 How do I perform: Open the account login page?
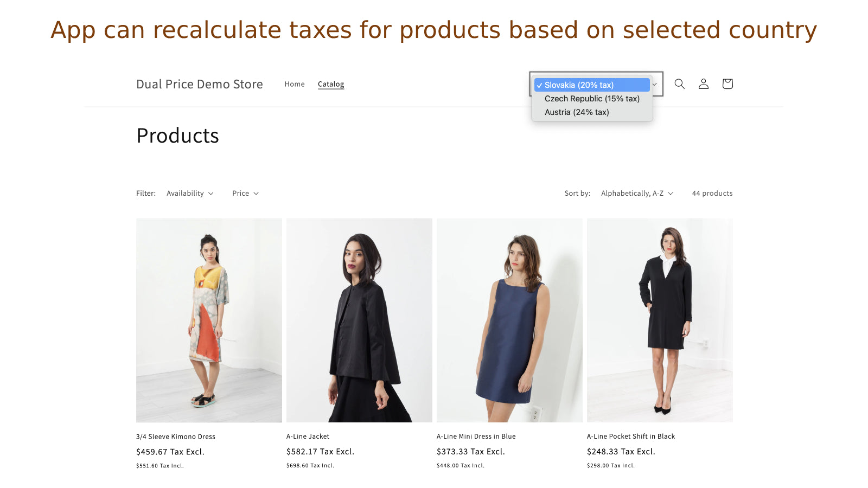[x=703, y=84]
